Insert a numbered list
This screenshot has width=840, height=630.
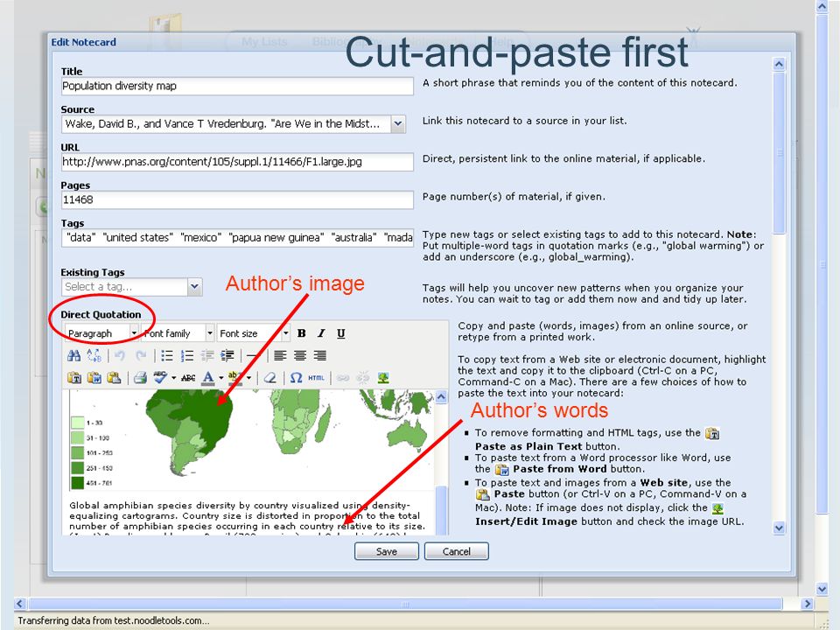coord(187,355)
